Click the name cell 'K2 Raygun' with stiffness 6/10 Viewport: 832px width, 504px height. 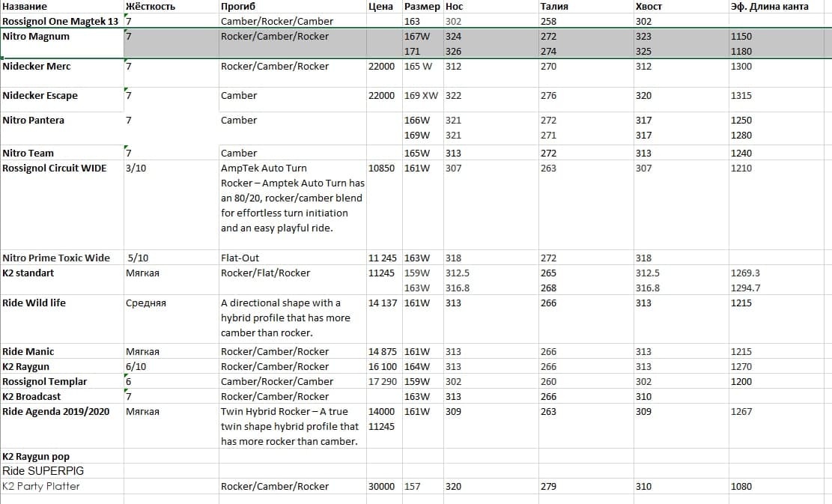(x=62, y=366)
